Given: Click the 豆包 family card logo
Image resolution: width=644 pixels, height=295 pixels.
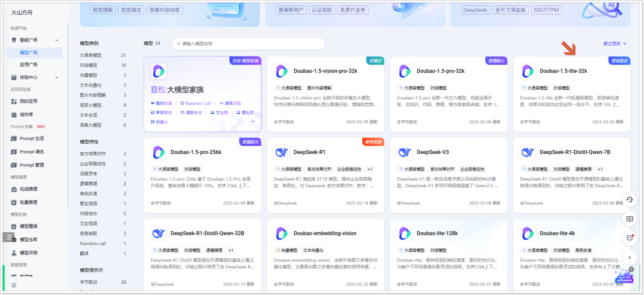Looking at the screenshot, I should click(x=159, y=71).
